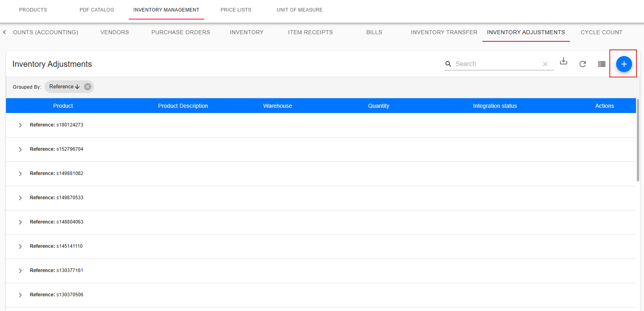This screenshot has height=311, width=644.
Task: Click the vertical scrollbar of the table
Action: 638,139
